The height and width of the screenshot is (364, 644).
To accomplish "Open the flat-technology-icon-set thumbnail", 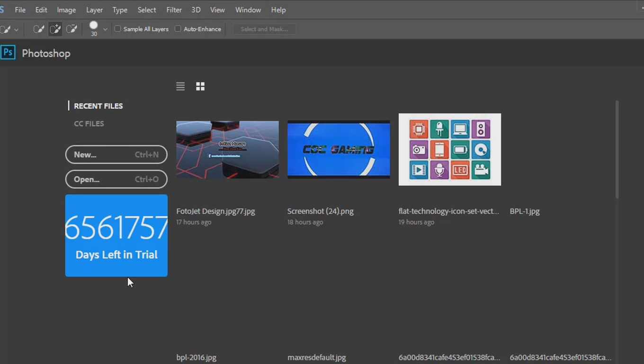I will [450, 149].
